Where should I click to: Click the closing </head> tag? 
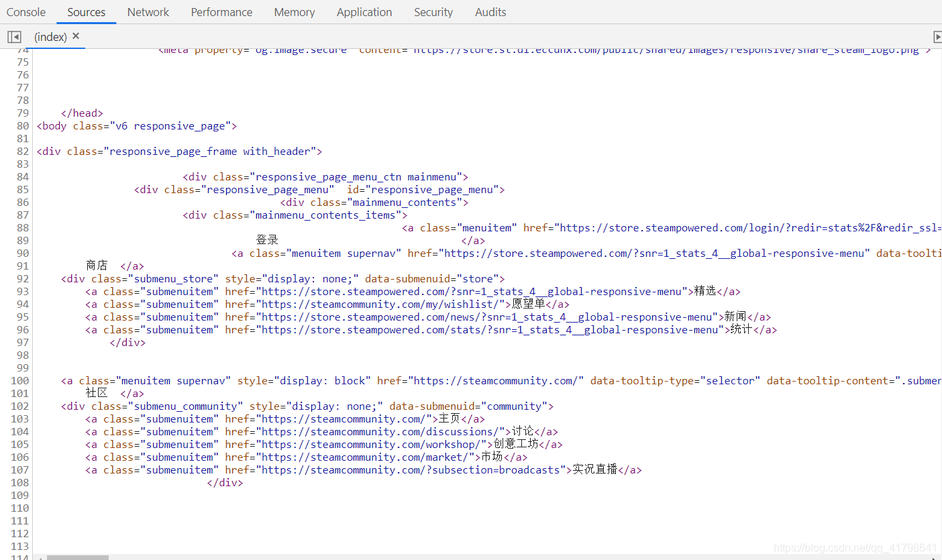tap(82, 113)
